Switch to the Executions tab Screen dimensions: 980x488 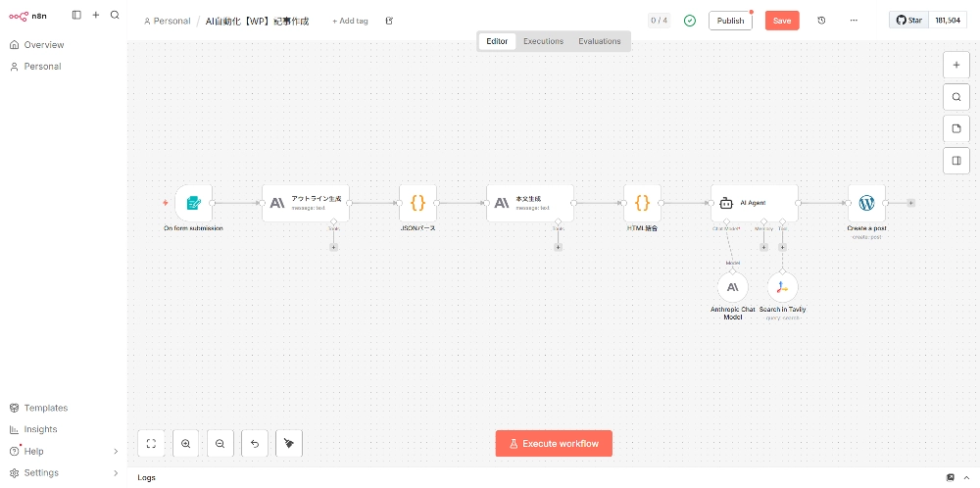coord(543,41)
